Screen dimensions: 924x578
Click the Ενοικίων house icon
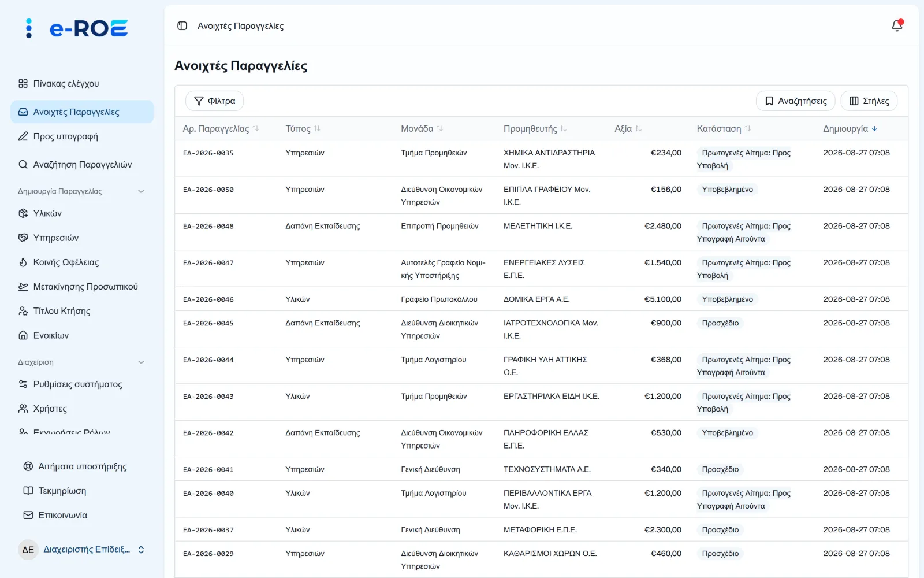(23, 335)
